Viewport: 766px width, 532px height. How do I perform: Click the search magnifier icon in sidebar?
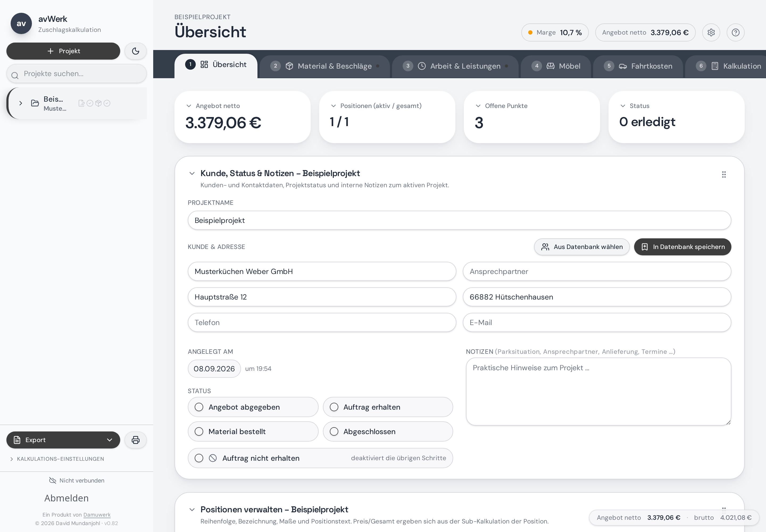[15, 75]
